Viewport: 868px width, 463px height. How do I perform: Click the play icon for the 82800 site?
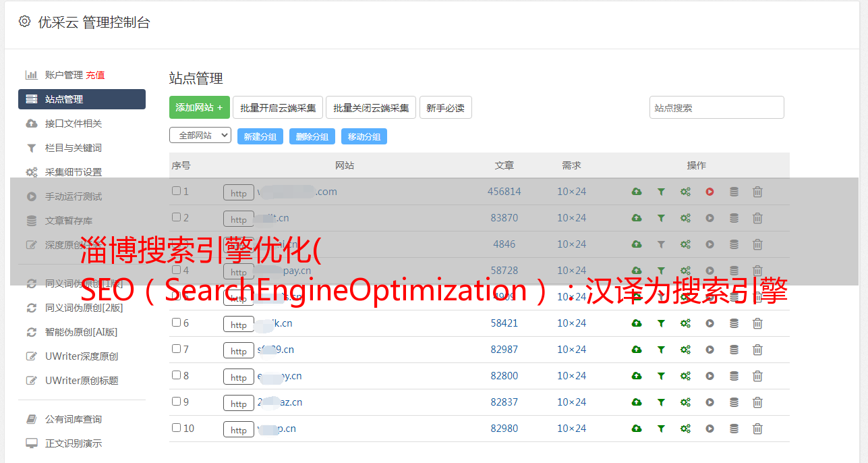(x=710, y=376)
